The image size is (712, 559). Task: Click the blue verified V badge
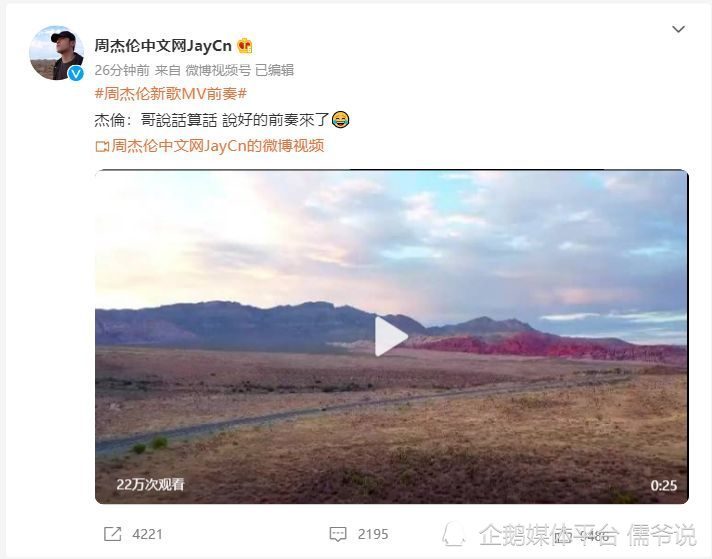click(76, 73)
